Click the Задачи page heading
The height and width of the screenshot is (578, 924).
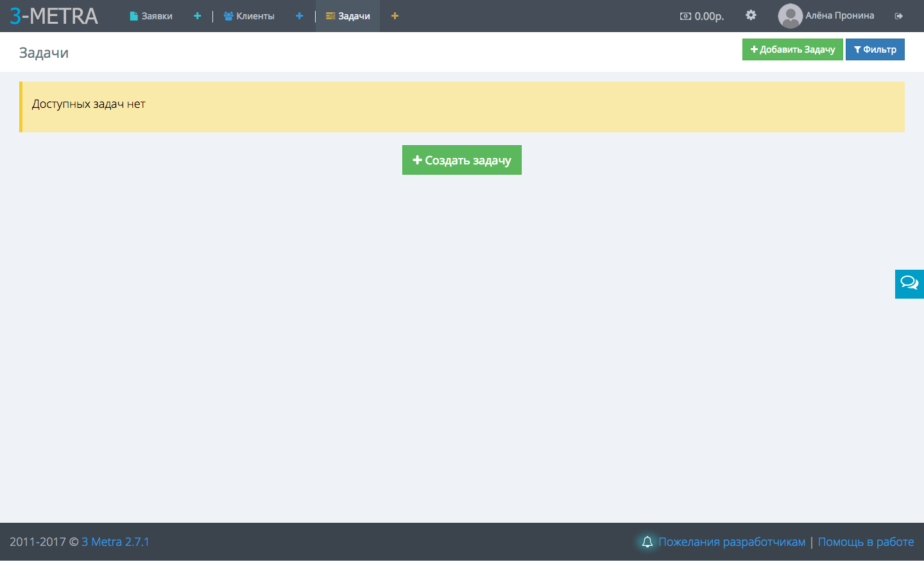[44, 53]
